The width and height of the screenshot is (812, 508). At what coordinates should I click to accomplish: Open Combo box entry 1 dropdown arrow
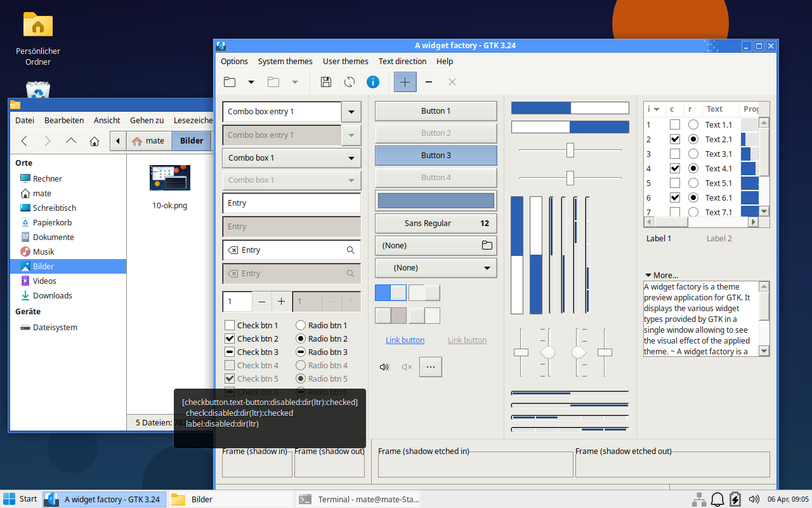pyautogui.click(x=351, y=112)
